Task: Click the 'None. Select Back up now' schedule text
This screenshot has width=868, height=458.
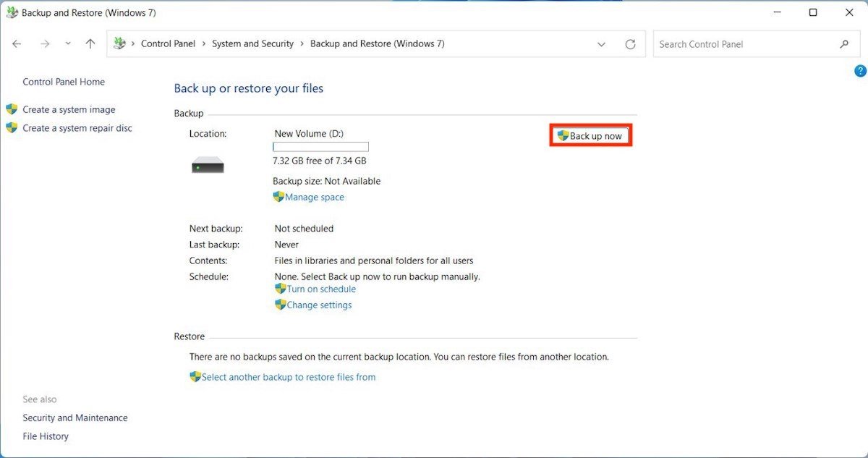Action: [x=378, y=276]
